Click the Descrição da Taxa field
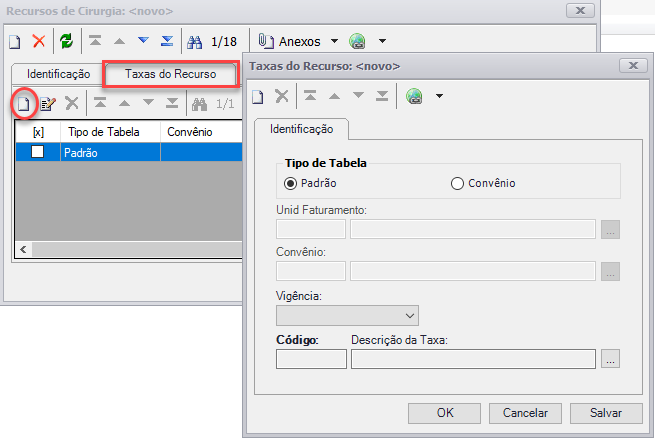 point(473,359)
